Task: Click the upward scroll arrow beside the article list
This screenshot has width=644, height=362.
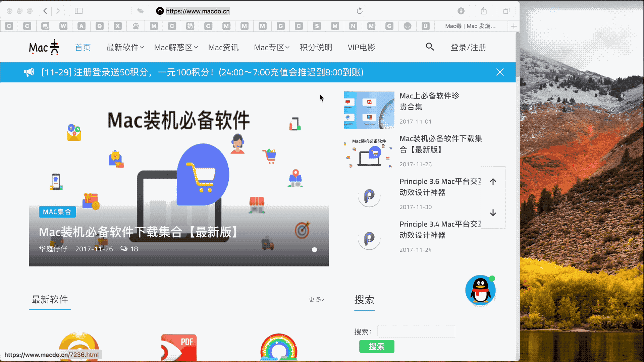Action: click(493, 182)
